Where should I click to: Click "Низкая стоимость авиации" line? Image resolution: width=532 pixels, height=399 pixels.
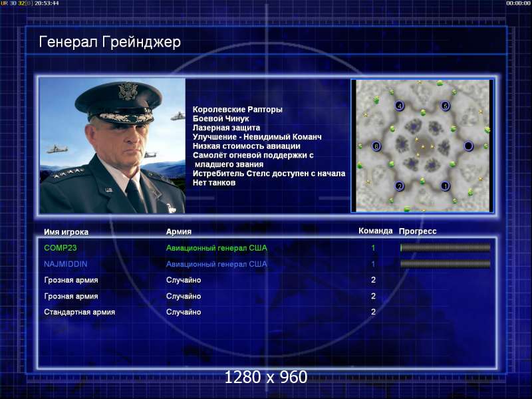(246, 146)
